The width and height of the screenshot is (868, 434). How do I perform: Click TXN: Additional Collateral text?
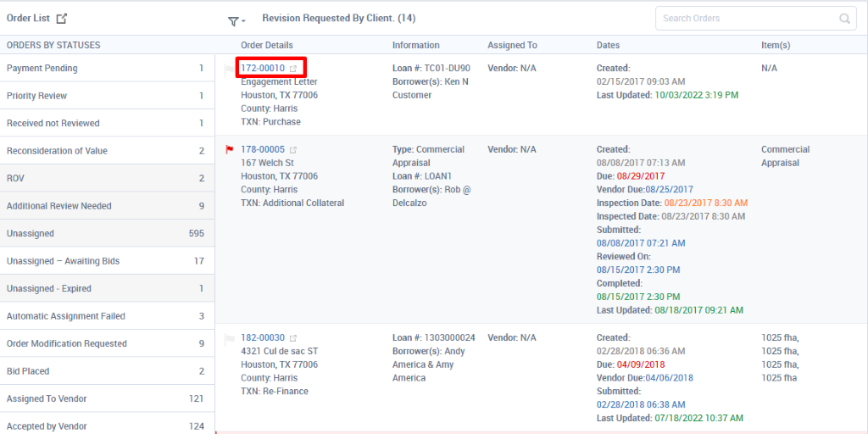[292, 203]
